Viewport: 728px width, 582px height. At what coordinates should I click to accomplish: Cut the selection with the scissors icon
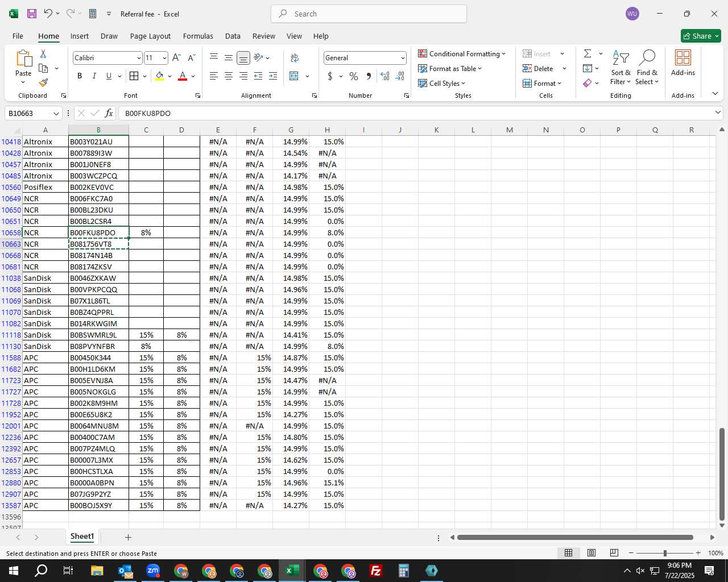(43, 53)
